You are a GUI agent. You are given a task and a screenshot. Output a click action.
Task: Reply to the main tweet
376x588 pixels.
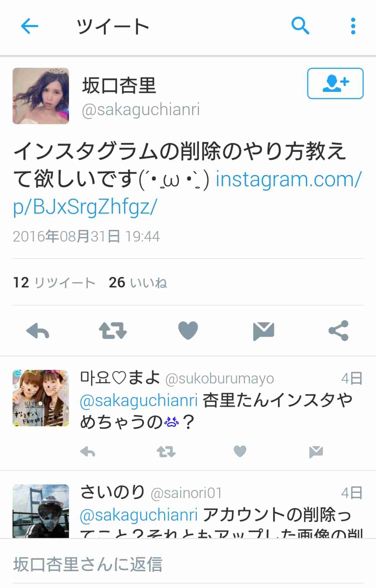point(38,331)
